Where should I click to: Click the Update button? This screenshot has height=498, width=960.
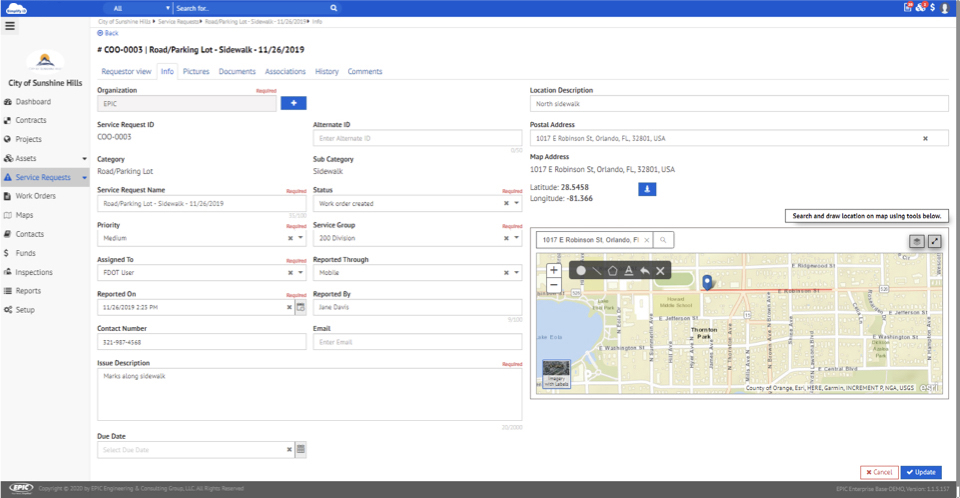point(921,472)
